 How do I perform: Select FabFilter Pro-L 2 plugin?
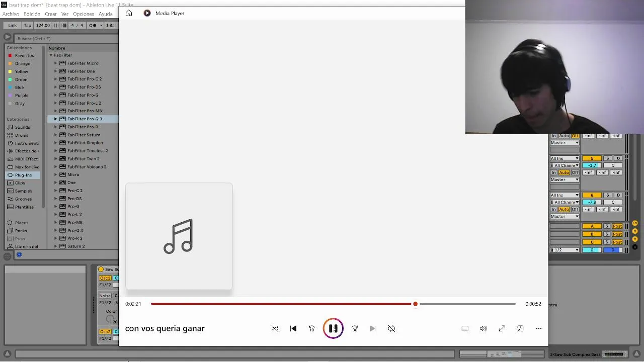pos(84,103)
